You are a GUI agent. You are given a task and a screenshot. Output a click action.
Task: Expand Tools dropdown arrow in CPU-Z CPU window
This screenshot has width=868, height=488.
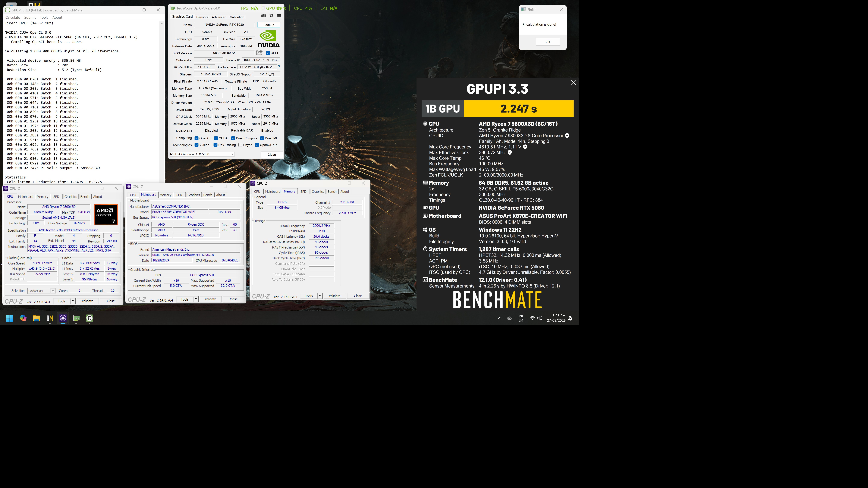pyautogui.click(x=73, y=301)
